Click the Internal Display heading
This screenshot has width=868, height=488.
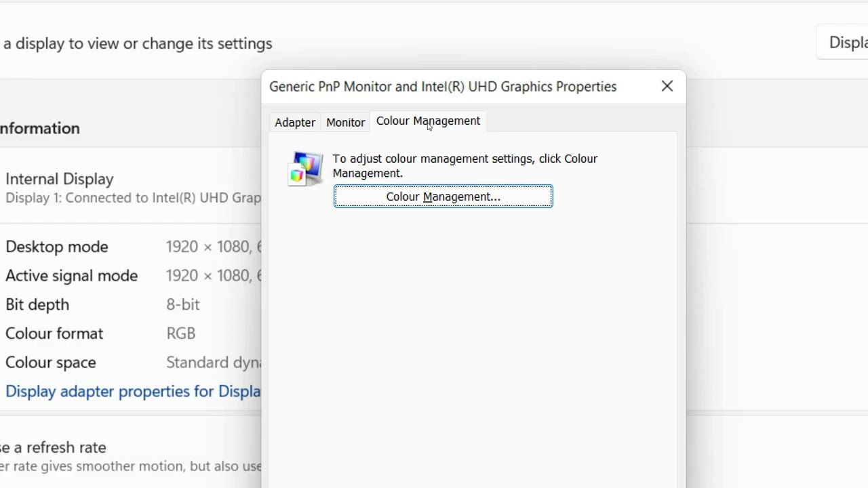point(60,179)
